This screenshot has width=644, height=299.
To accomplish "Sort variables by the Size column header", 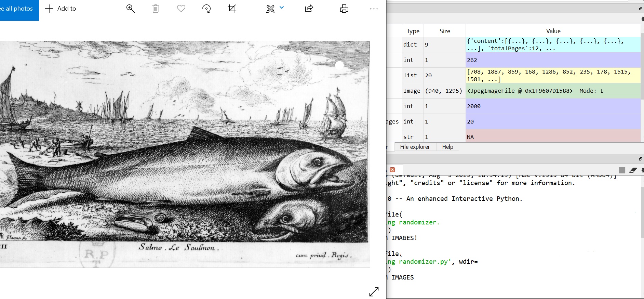I will (444, 31).
